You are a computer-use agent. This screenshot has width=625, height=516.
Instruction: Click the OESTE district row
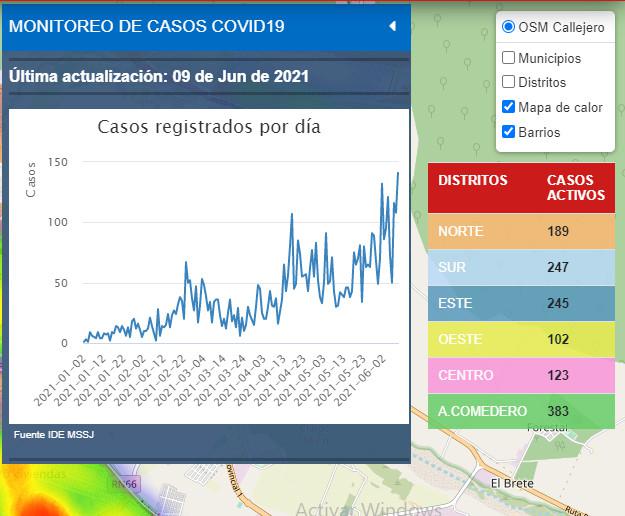click(520, 339)
